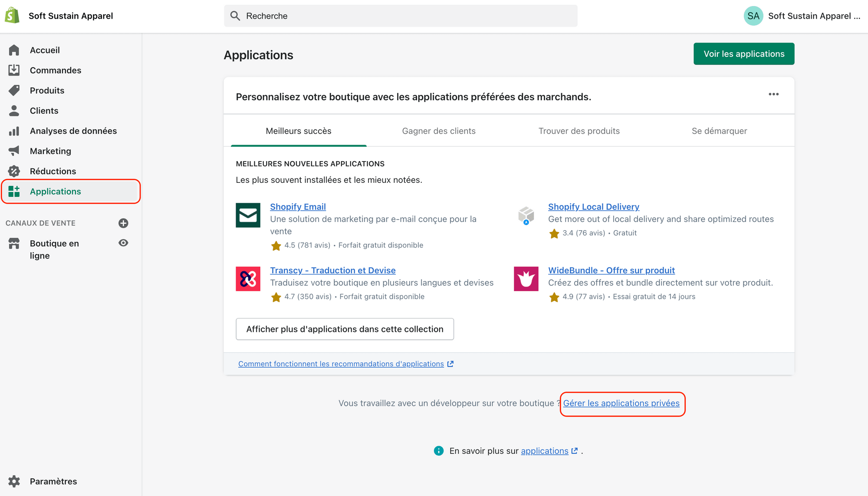Click Gérer les applications privées link
The height and width of the screenshot is (496, 868).
[x=621, y=403]
